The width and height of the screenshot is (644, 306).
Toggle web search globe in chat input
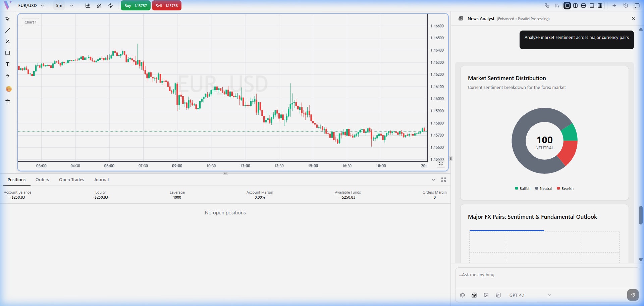pos(462,295)
